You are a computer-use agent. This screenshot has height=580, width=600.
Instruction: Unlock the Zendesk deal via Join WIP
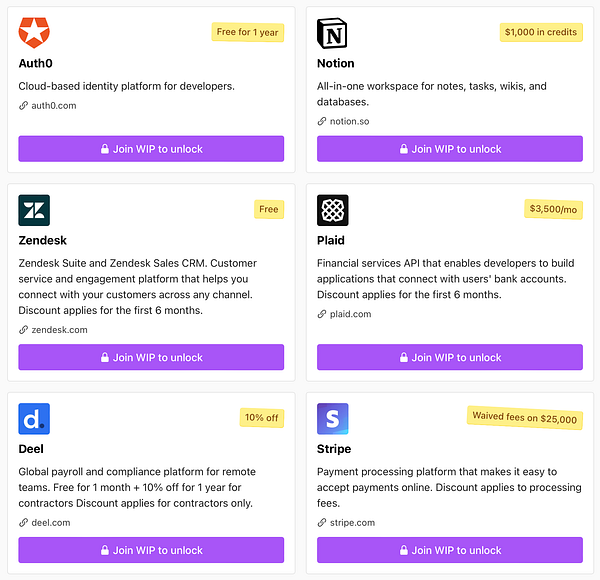pyautogui.click(x=151, y=357)
